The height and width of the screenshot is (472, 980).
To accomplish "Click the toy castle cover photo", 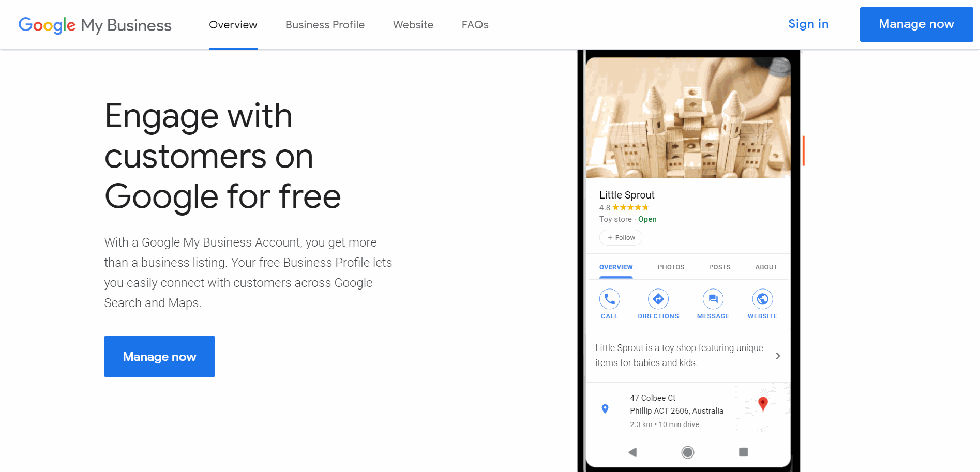I will (688, 118).
